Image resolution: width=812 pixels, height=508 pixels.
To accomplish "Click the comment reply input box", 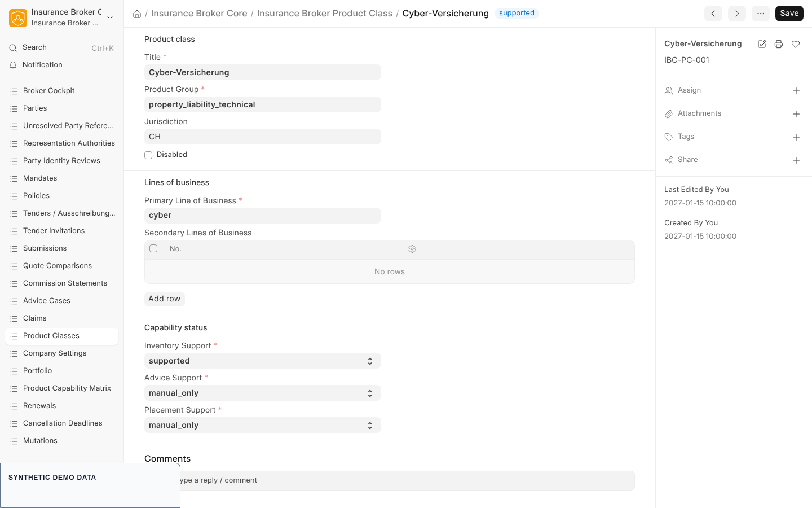I will pos(390,481).
